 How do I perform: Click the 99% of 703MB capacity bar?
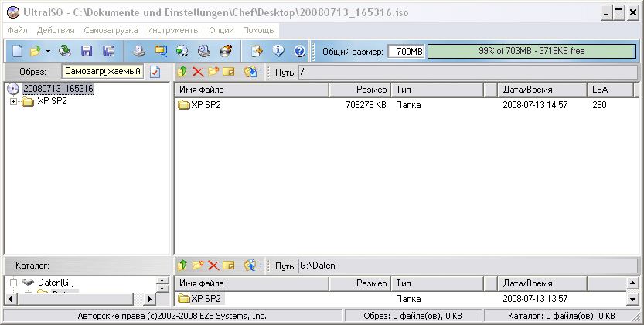531,51
